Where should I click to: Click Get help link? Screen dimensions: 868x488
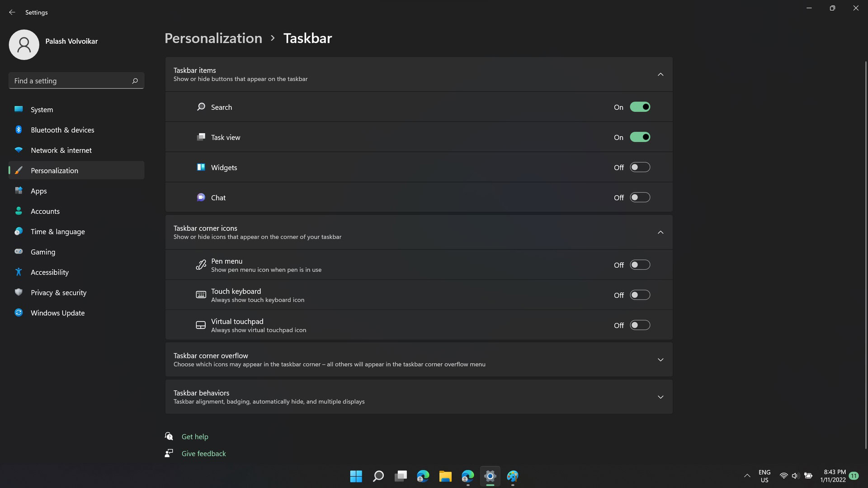click(195, 436)
